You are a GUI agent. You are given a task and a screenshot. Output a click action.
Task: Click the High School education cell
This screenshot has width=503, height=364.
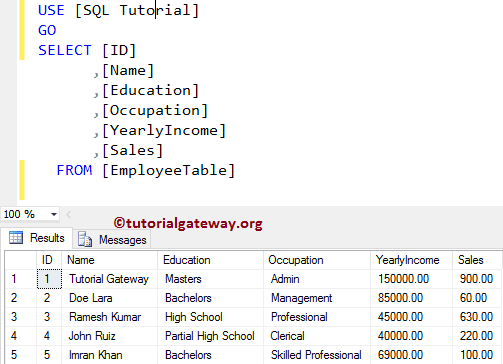coord(210,317)
